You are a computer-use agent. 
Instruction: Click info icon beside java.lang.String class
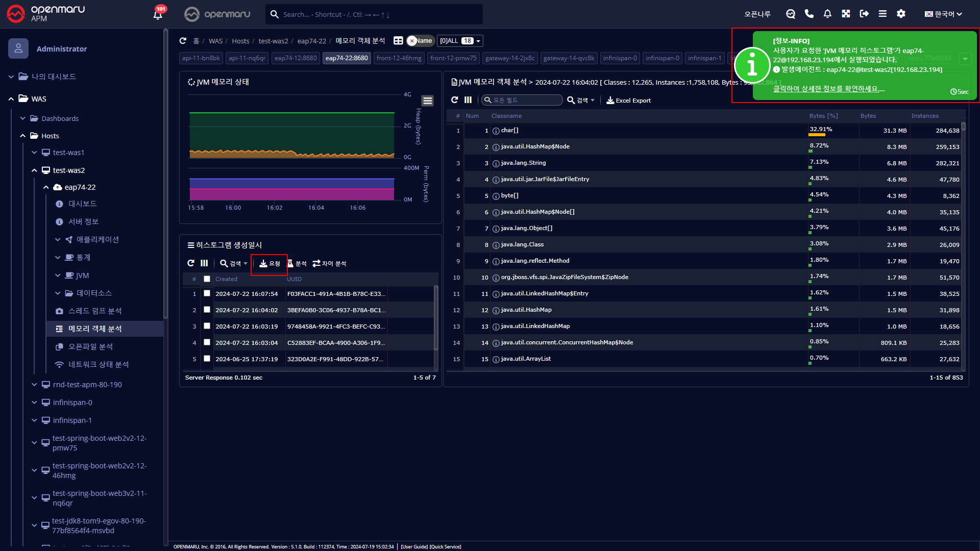pos(496,163)
